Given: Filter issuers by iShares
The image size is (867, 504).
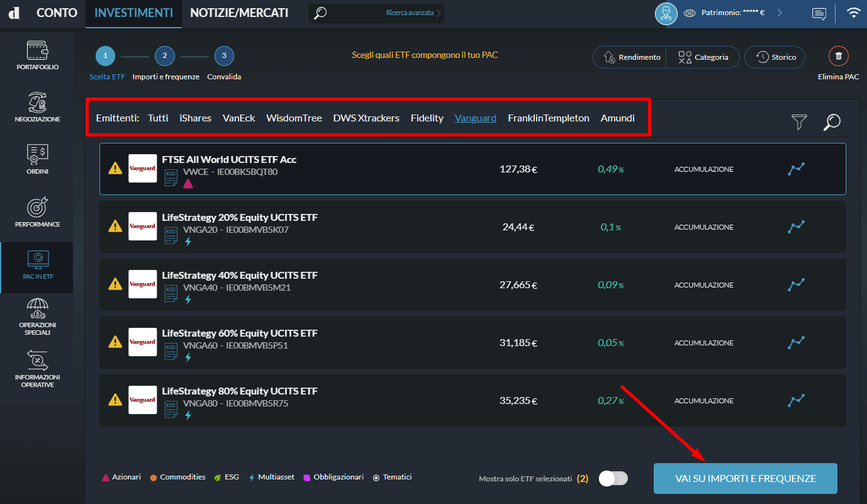Looking at the screenshot, I should (x=195, y=118).
